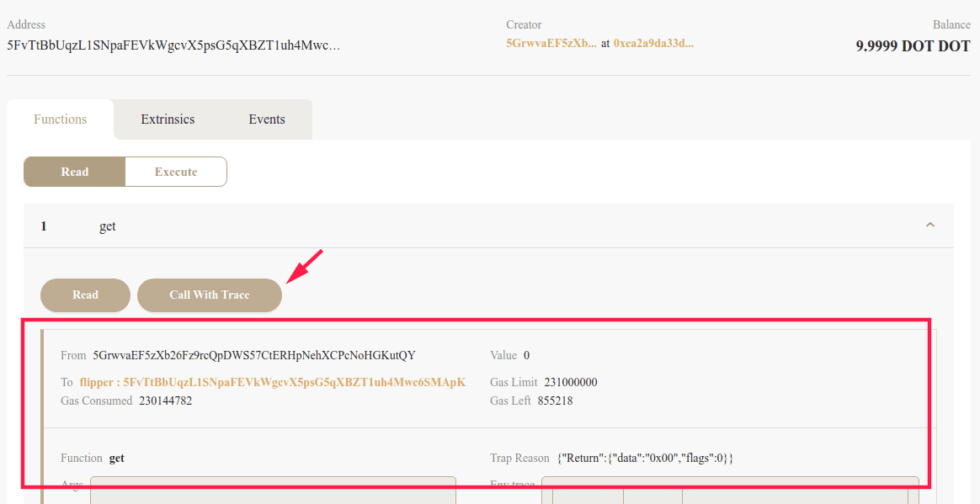Click the Call With Trace button

pyautogui.click(x=210, y=295)
